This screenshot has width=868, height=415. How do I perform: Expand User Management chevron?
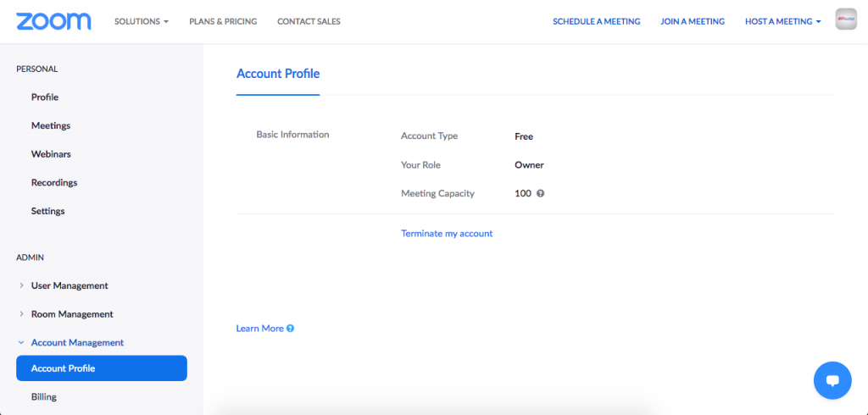(21, 285)
